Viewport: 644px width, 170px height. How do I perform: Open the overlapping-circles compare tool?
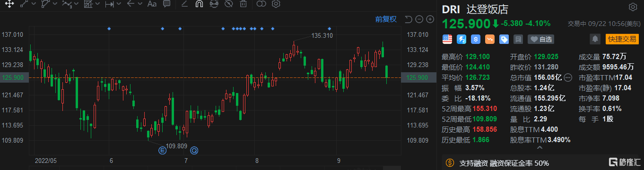tap(261, 4)
